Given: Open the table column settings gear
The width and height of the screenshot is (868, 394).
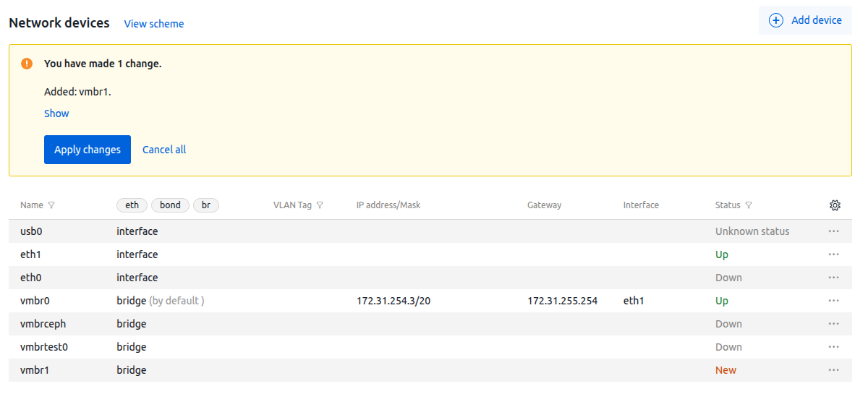Looking at the screenshot, I should 835,205.
